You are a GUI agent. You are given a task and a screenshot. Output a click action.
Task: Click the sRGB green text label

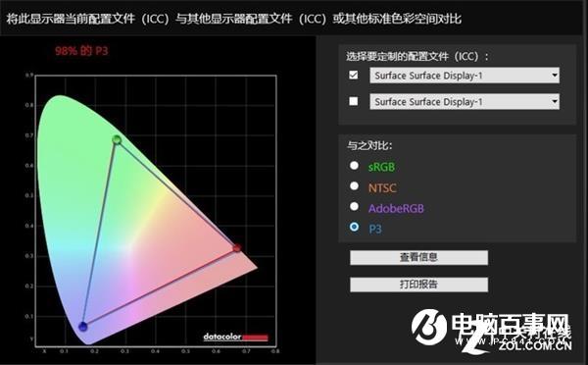381,167
